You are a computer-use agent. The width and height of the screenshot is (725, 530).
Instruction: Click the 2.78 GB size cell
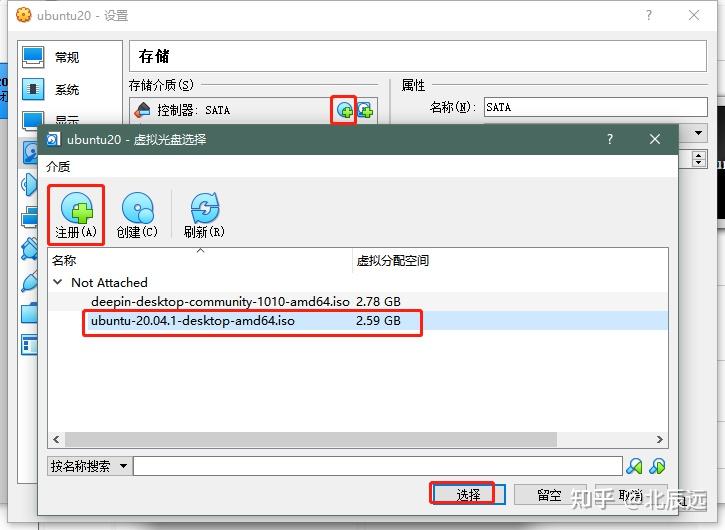pos(378,302)
